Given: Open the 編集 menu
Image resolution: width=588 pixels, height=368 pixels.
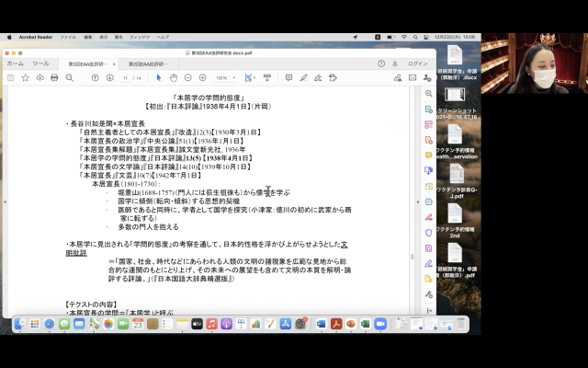Looking at the screenshot, I should 88,37.
